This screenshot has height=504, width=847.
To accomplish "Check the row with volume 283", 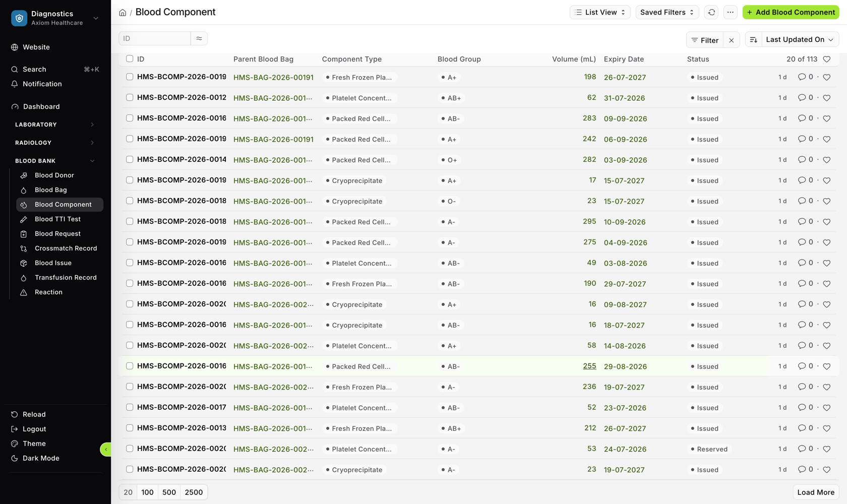I will pos(130,118).
